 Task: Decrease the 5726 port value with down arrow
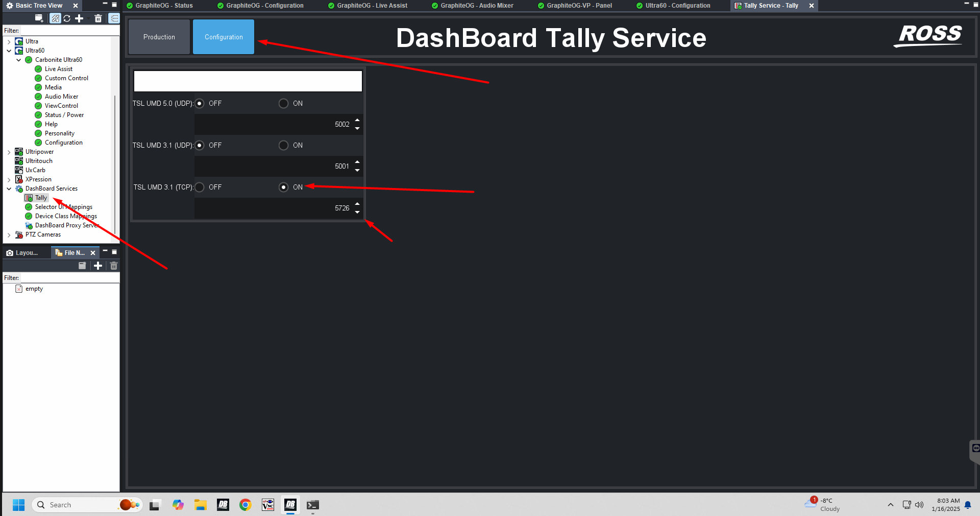(x=357, y=212)
